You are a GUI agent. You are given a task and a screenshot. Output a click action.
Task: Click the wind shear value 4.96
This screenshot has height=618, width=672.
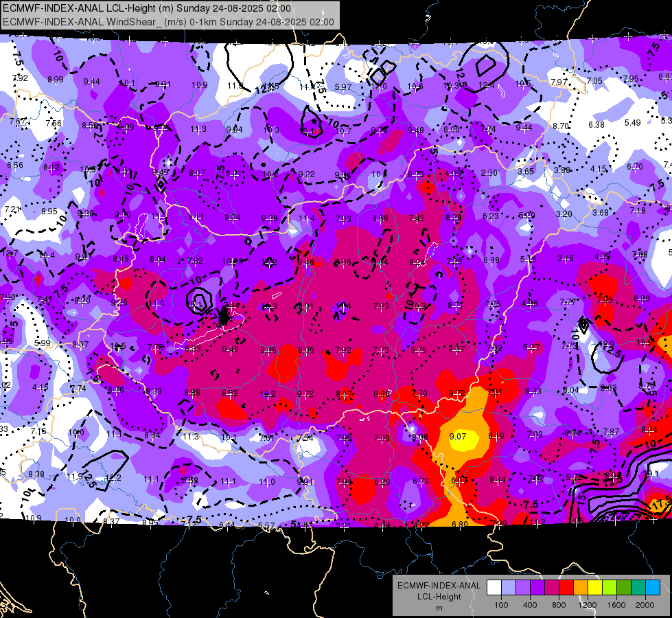[x=529, y=304]
